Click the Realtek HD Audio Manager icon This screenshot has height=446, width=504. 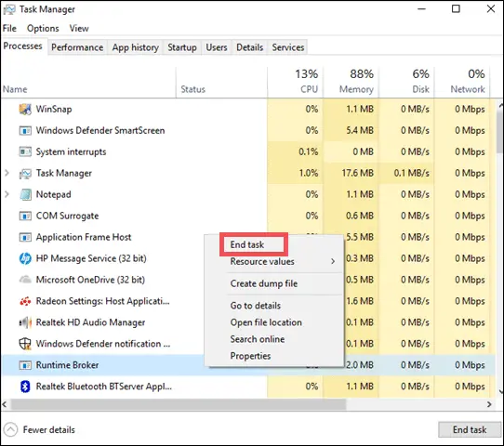(25, 322)
